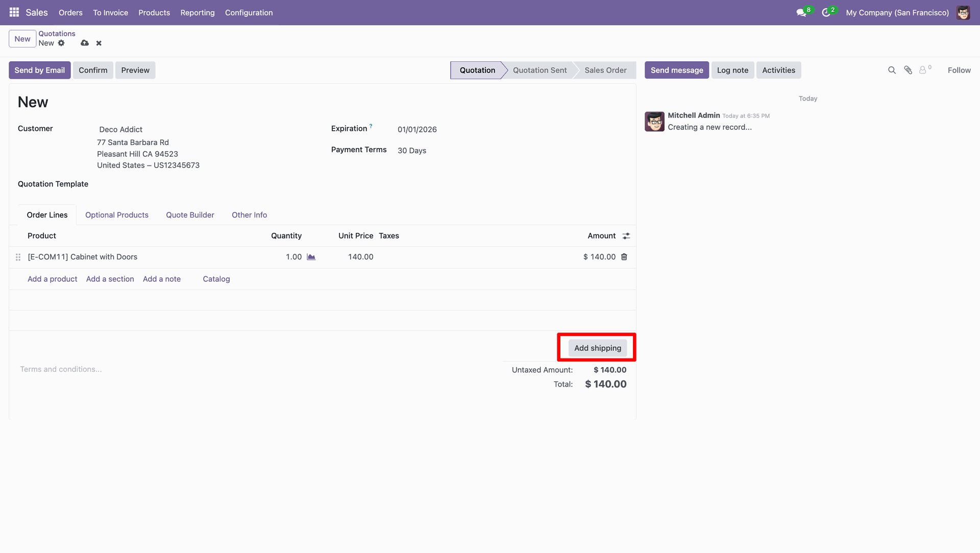The width and height of the screenshot is (980, 553).
Task: Open the followers person icon
Action: (923, 70)
